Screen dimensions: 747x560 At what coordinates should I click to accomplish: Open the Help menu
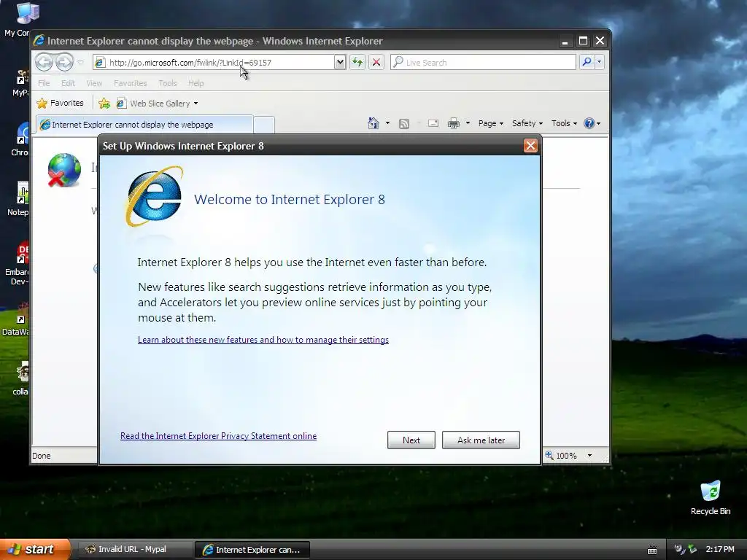click(196, 83)
